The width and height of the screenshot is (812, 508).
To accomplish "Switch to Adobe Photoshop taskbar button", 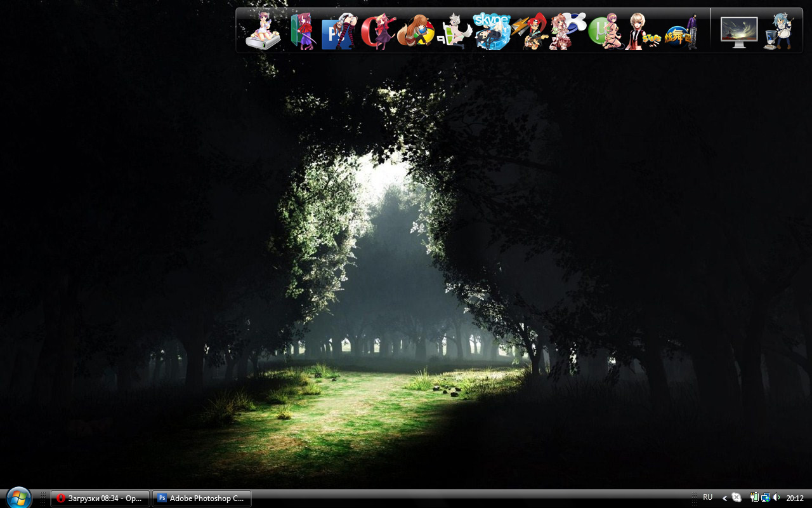I will point(202,498).
